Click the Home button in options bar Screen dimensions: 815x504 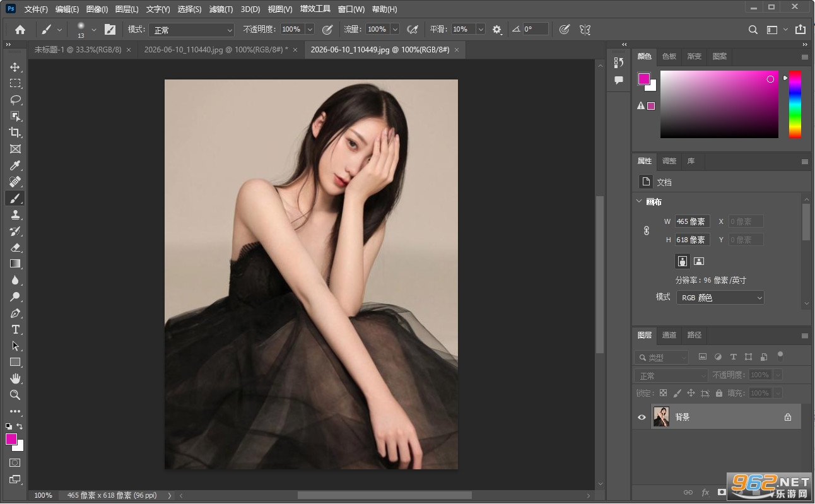tap(20, 29)
